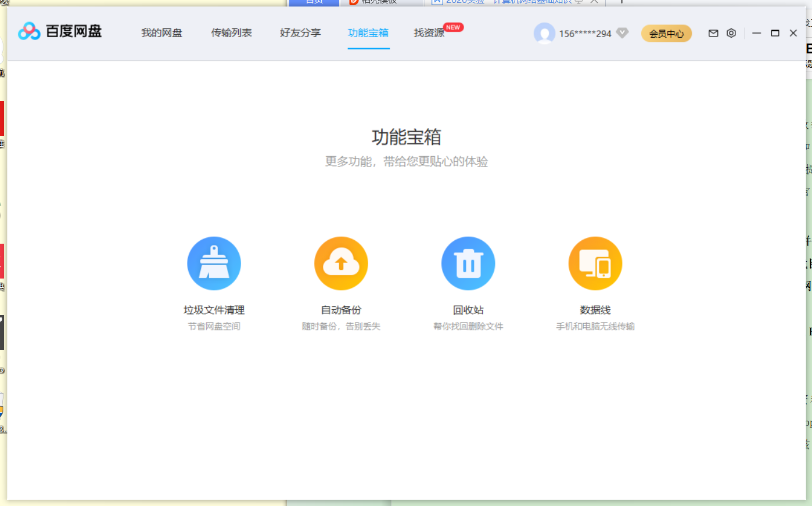Open the 垃圾文件清理 (junk file cleanup) tool
Screen dimensions: 812x506
[214, 263]
